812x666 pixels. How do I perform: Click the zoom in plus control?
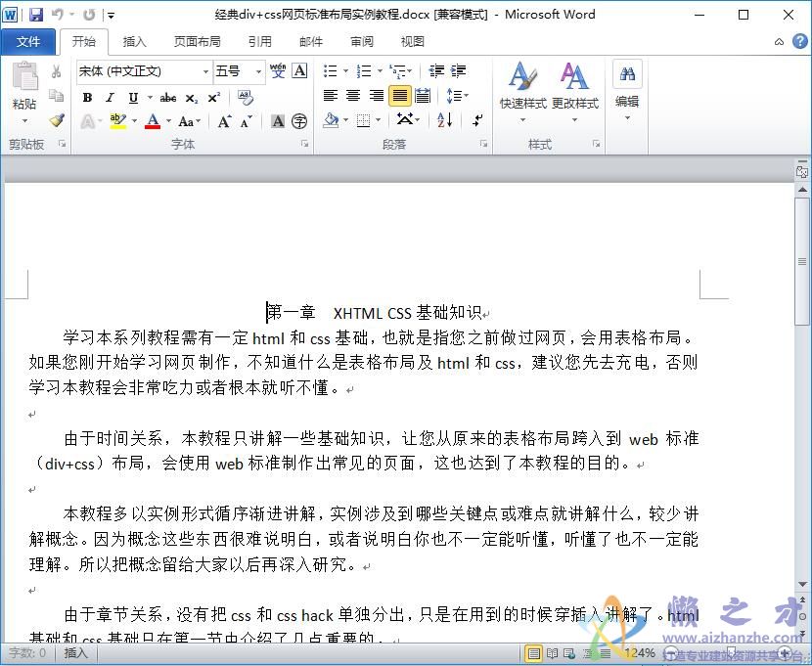(x=785, y=653)
